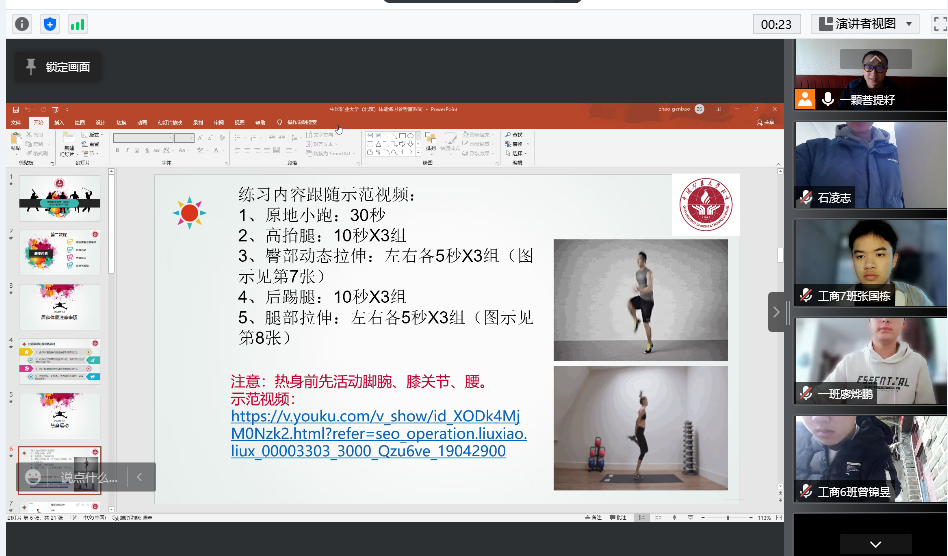Toggle muted mic of 工商7班张国栋

click(805, 295)
